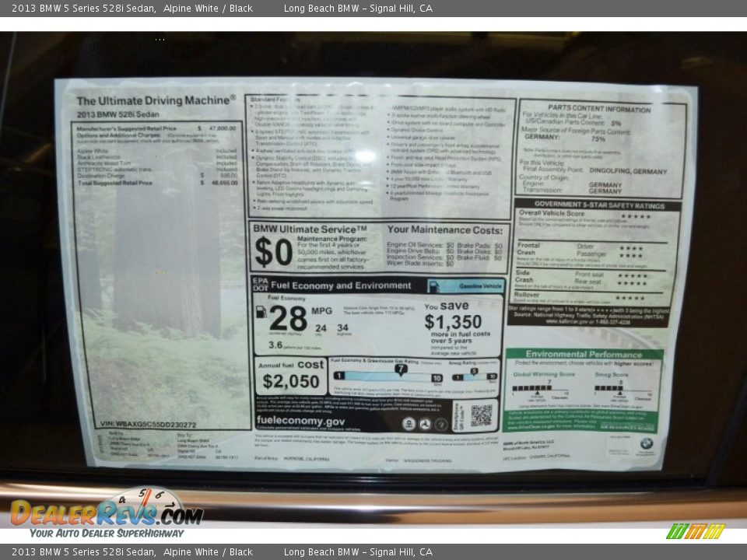Click the smartphone QR code
Image resolution: width=747 pixels, height=560 pixels.
481,415
